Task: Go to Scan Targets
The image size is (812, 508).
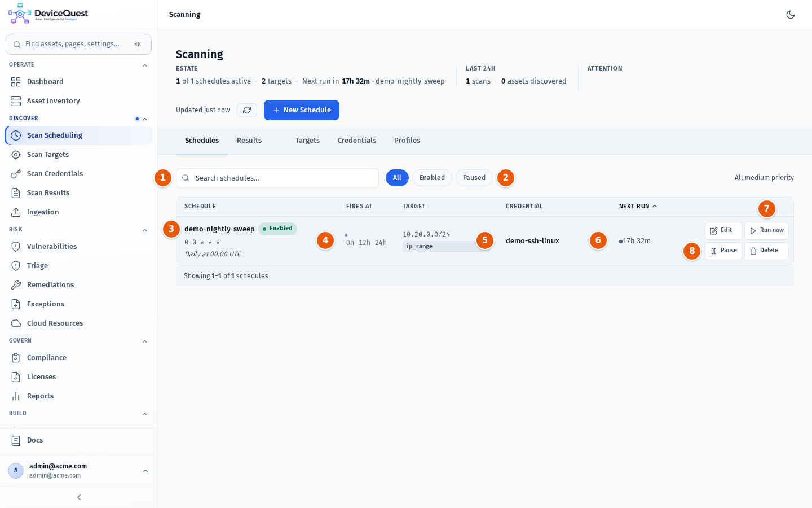Action: point(79,155)
